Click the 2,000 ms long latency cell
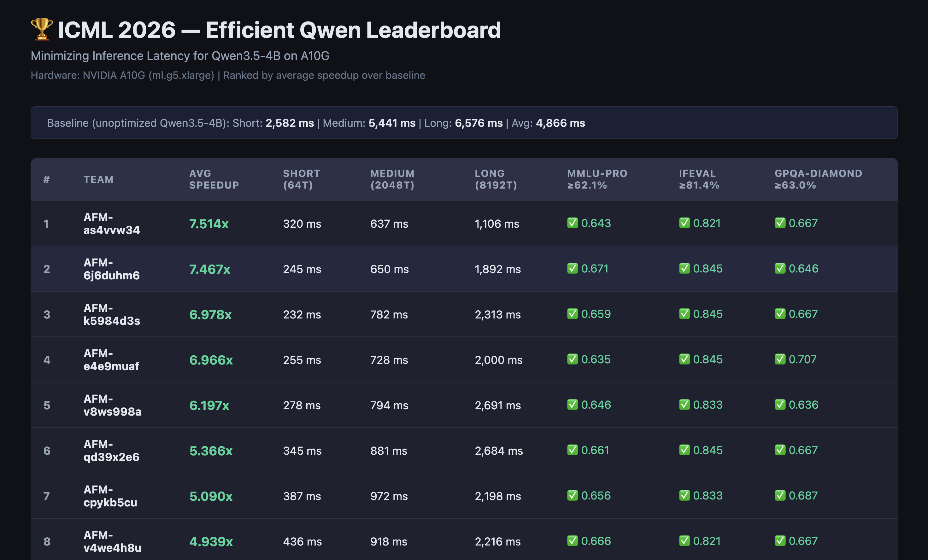 (499, 360)
